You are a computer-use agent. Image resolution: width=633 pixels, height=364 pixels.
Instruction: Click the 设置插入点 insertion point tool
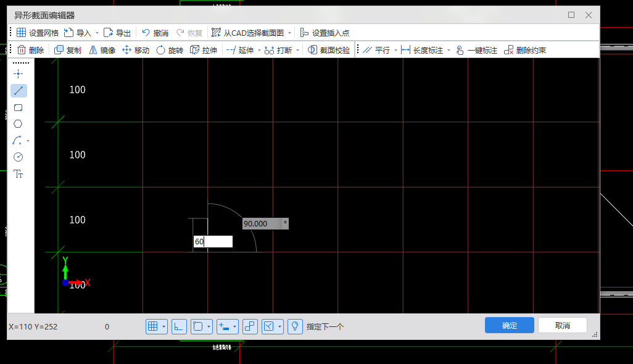pos(325,33)
